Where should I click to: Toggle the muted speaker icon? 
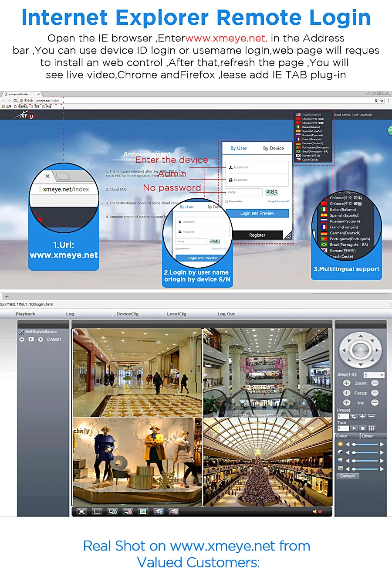click(x=317, y=511)
